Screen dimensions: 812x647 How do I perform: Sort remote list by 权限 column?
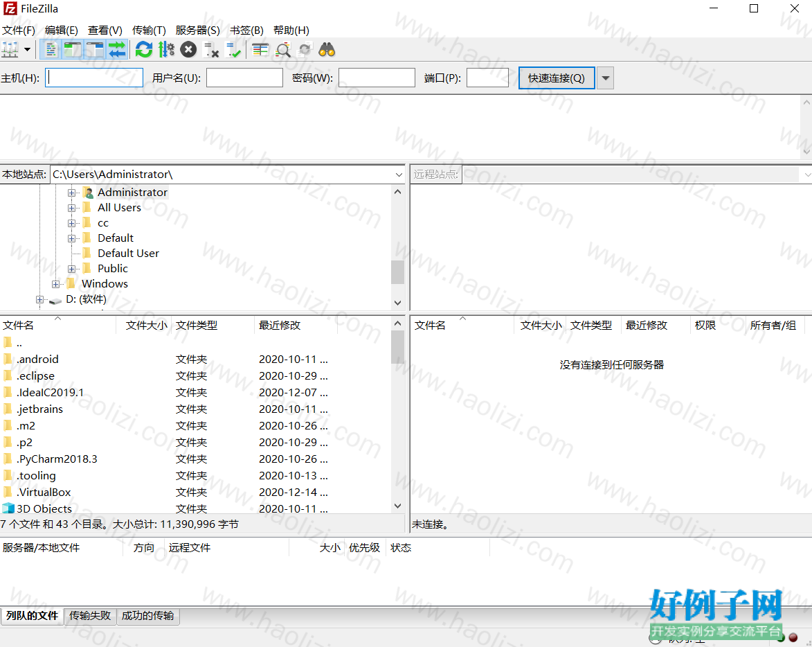tap(717, 326)
